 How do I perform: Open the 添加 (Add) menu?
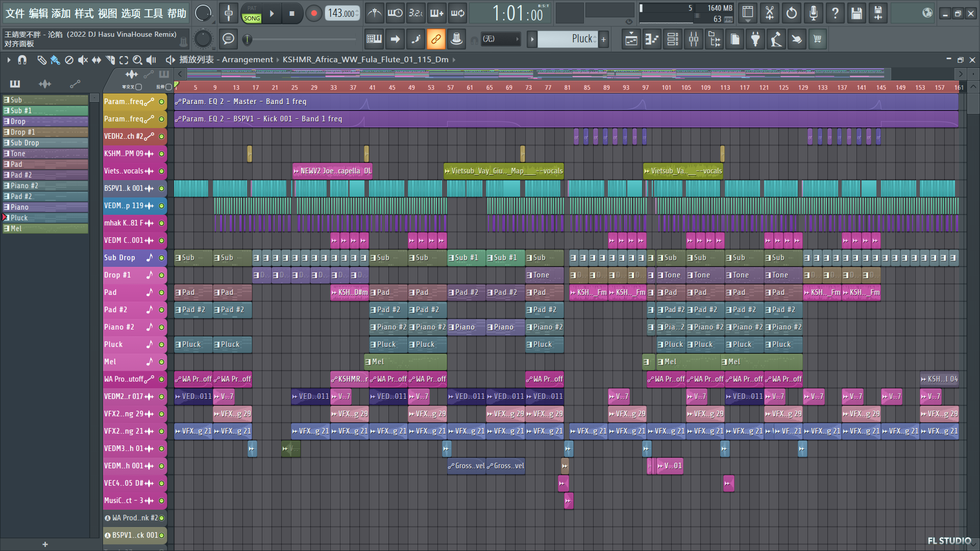pyautogui.click(x=61, y=13)
